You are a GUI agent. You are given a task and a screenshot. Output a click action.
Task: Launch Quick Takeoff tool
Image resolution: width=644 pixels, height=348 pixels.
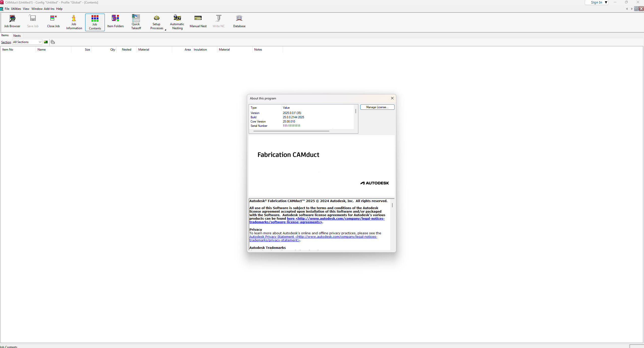coord(136,22)
